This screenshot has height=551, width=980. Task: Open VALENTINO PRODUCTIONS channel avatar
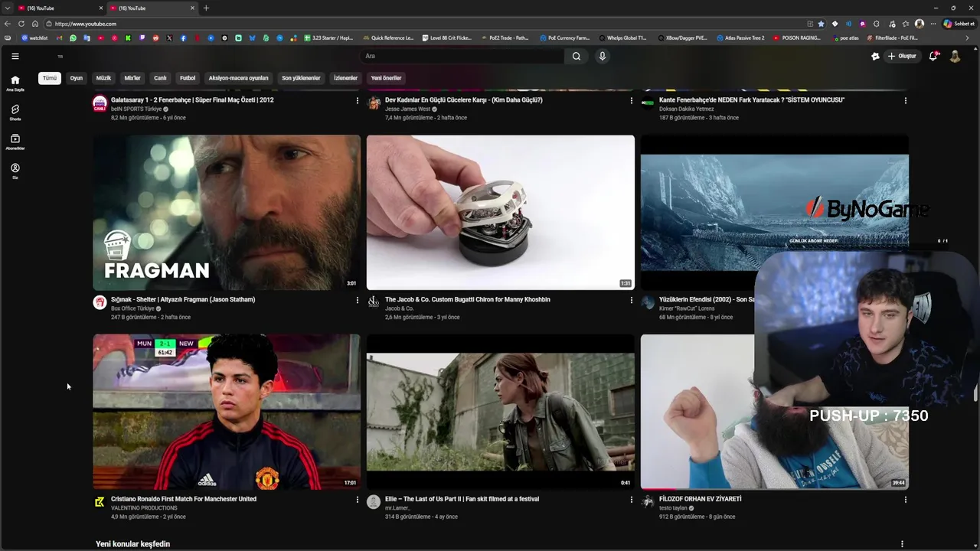point(100,502)
